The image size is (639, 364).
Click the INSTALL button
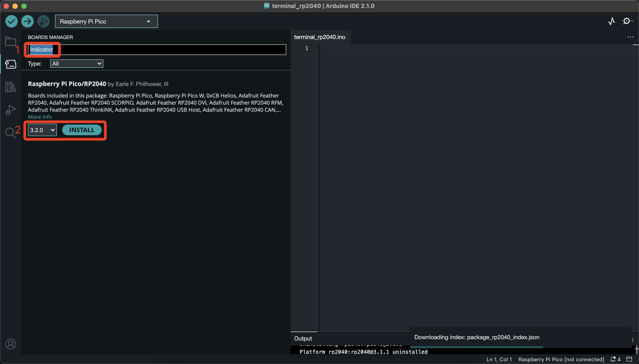coord(82,130)
